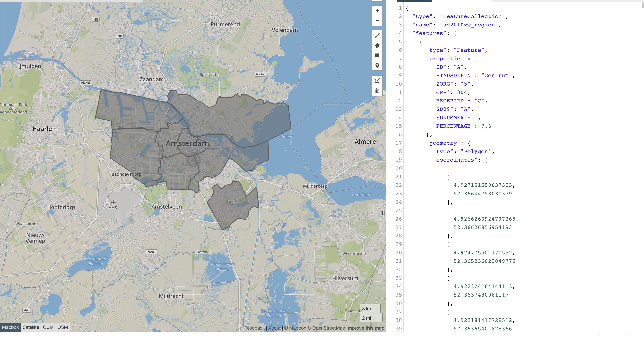Enable edit features mode
The width and height of the screenshot is (644, 338).
[377, 81]
